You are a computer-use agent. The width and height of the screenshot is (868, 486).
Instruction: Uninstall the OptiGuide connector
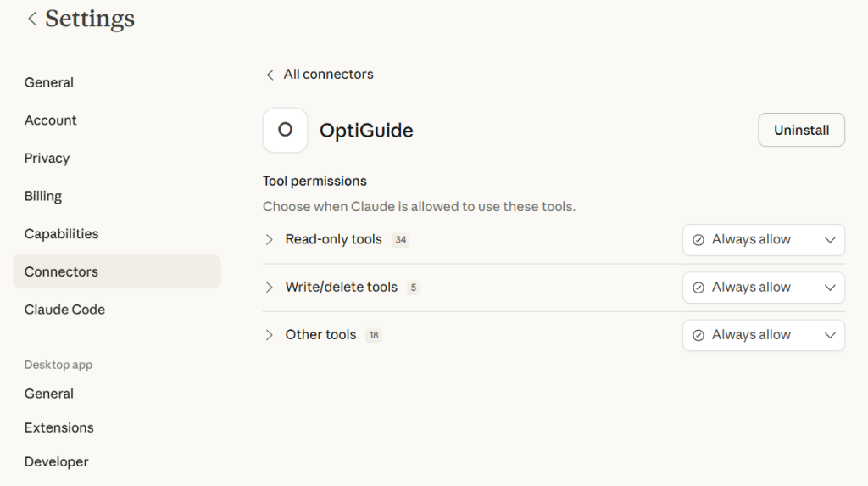click(x=801, y=130)
